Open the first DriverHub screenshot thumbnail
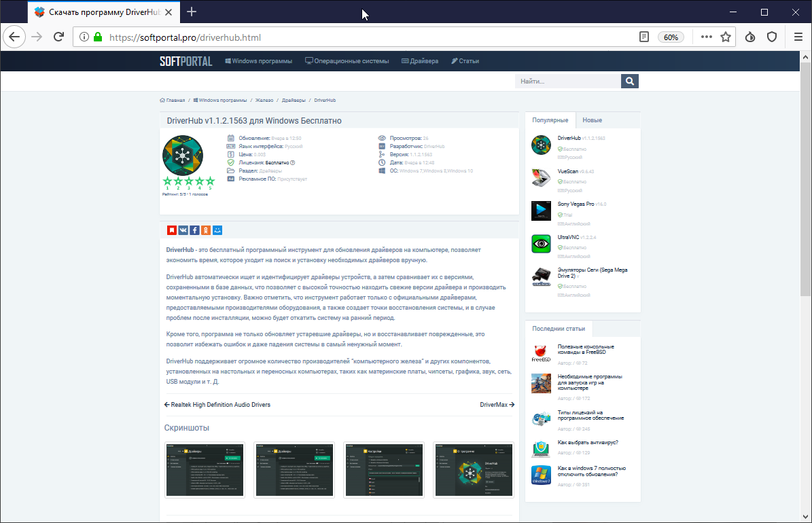 pos(205,470)
